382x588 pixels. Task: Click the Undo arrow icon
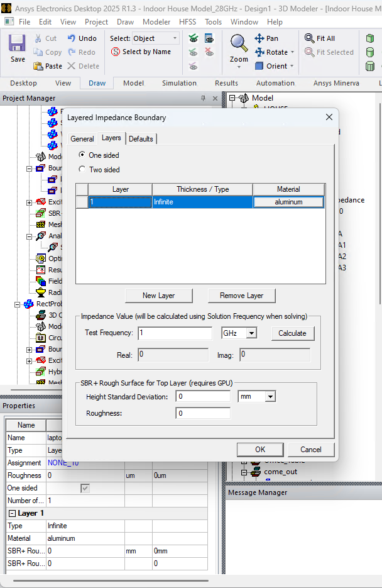tap(72, 38)
